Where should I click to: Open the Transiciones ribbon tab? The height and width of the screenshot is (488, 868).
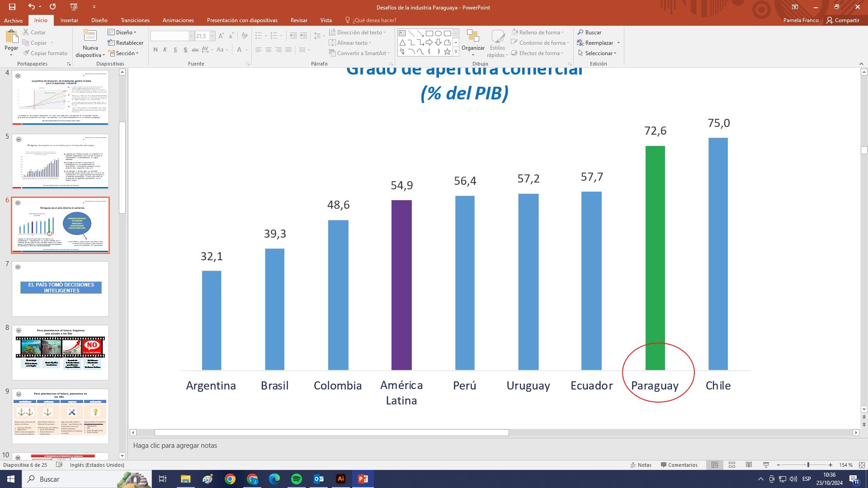[x=135, y=20]
